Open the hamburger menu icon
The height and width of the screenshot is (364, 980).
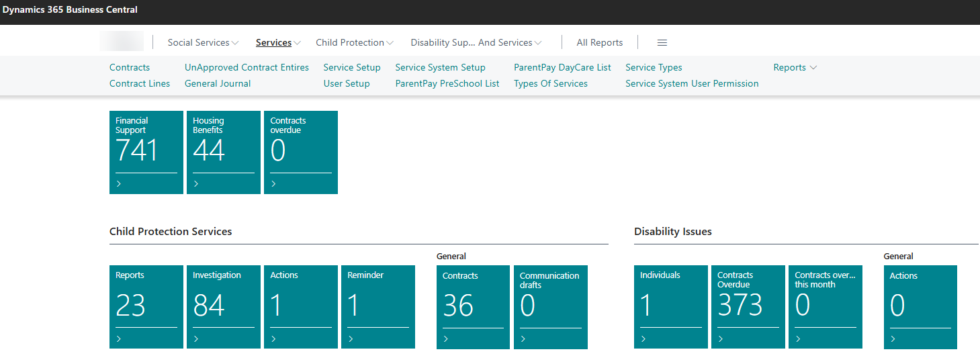tap(662, 42)
